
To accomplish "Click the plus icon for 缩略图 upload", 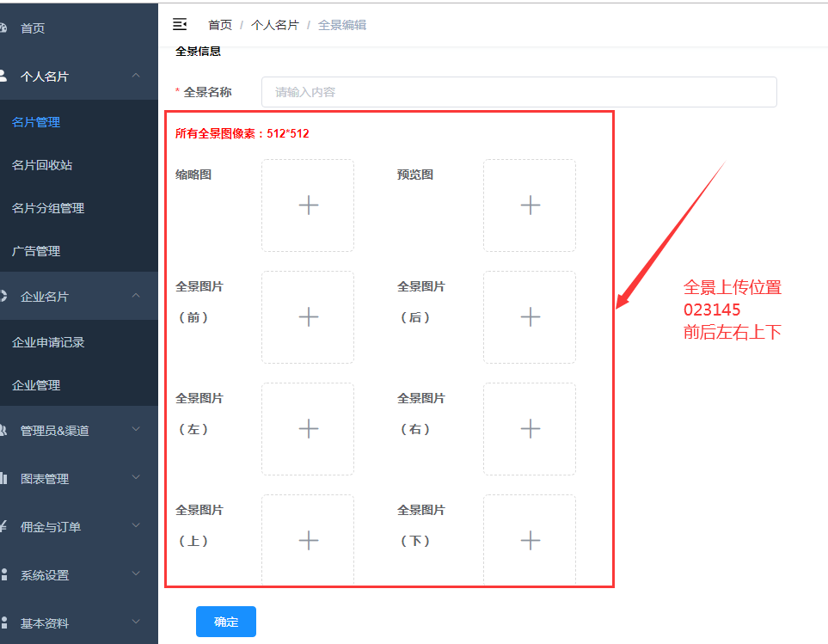I will (308, 205).
